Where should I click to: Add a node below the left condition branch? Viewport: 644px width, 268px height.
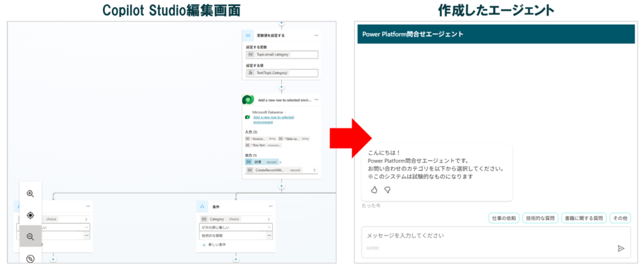[53, 259]
